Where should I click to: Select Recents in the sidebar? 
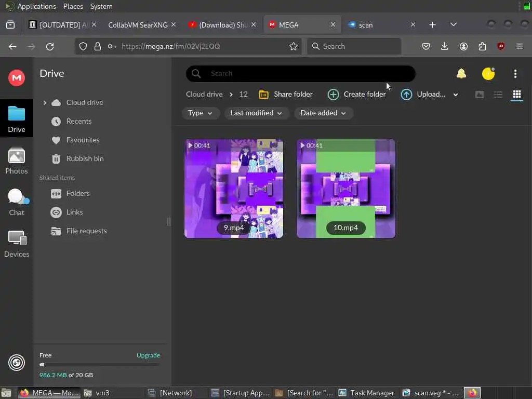(x=79, y=121)
